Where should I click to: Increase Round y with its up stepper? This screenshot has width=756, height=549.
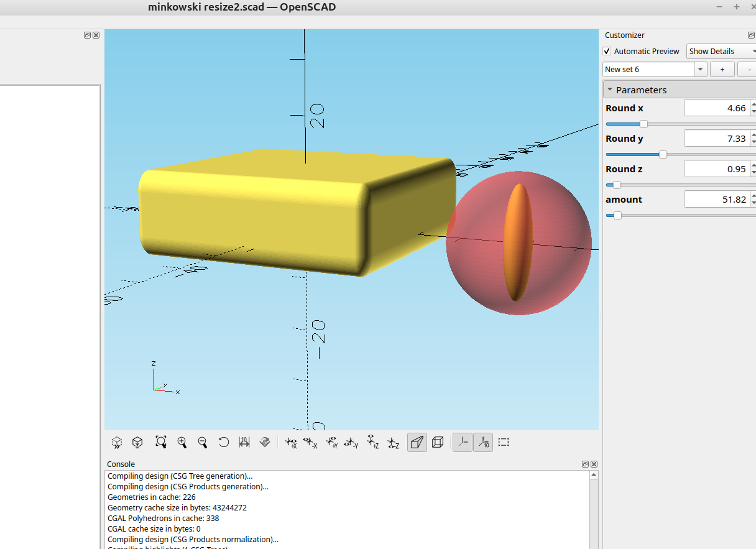[753, 135]
